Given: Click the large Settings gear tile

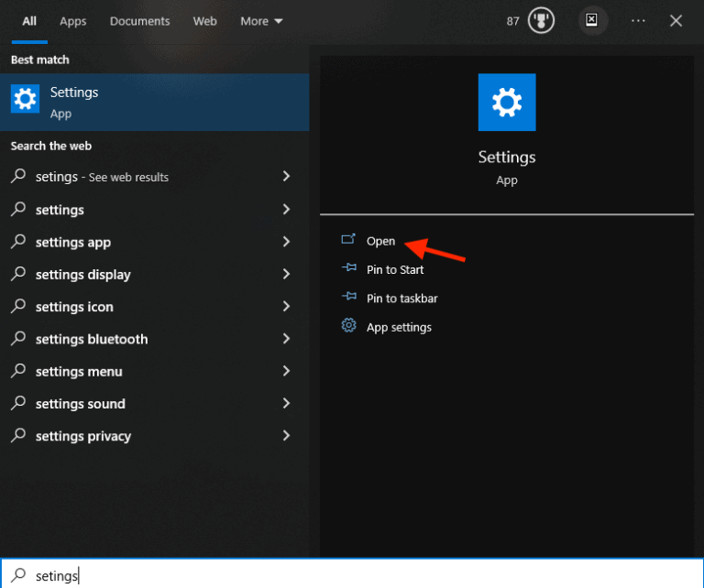Looking at the screenshot, I should (x=507, y=103).
